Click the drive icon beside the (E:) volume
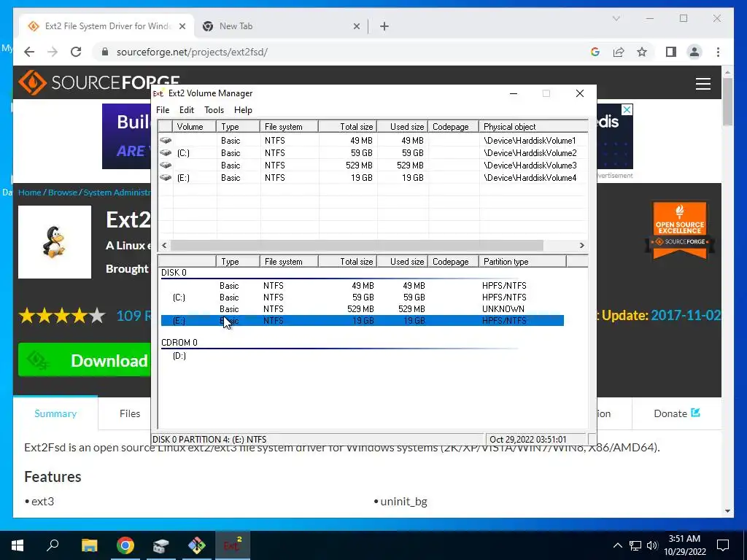Viewport: 747px width, 560px height. 166,178
